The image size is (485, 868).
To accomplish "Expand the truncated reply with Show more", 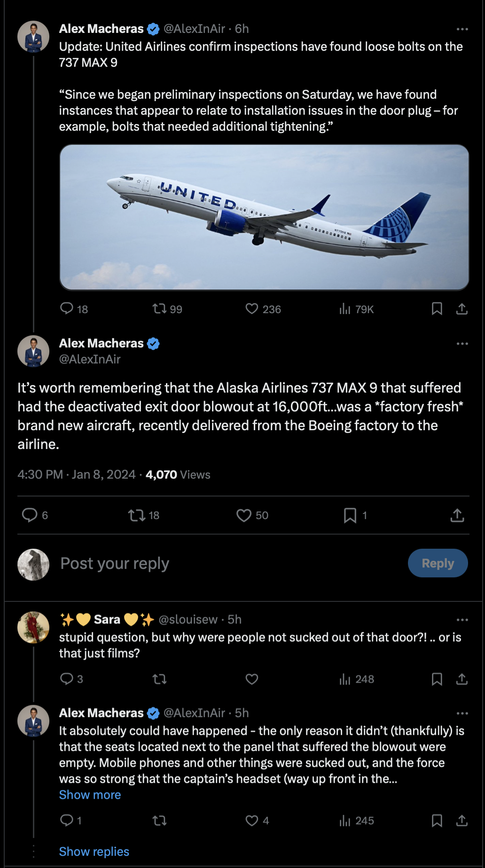I will (x=90, y=795).
